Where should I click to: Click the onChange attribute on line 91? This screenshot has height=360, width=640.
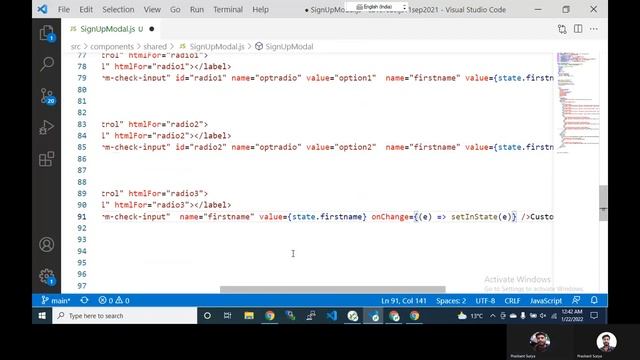point(390,217)
